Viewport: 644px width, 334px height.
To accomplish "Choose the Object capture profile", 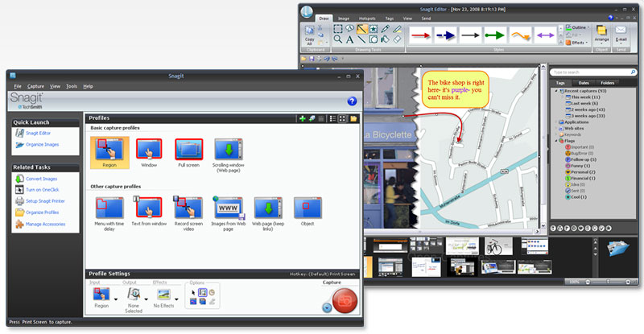I will 308,211.
